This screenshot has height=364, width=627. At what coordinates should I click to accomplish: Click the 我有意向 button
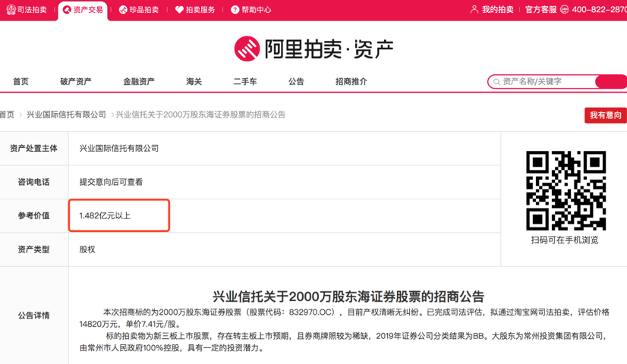(x=606, y=115)
